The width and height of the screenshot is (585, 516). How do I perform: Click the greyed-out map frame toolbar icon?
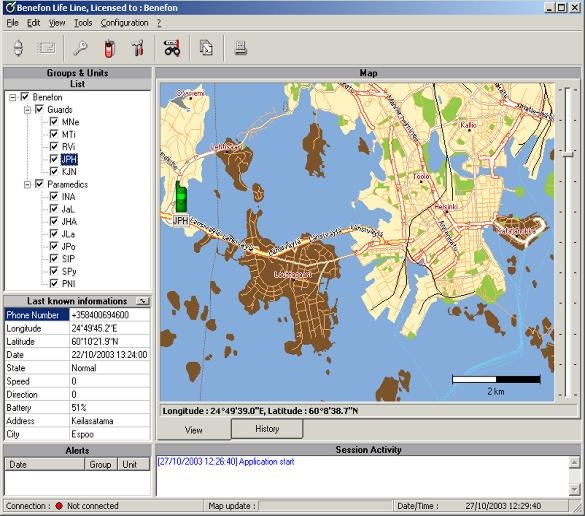[x=46, y=48]
